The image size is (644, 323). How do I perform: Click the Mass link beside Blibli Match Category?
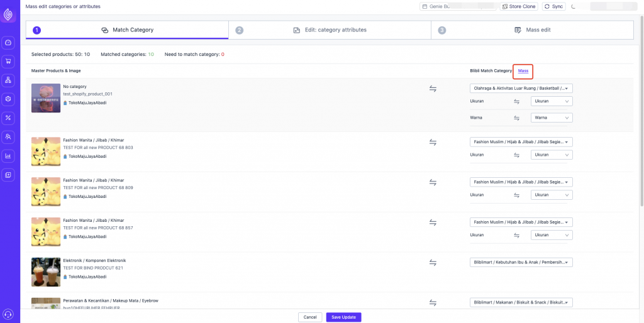523,71
